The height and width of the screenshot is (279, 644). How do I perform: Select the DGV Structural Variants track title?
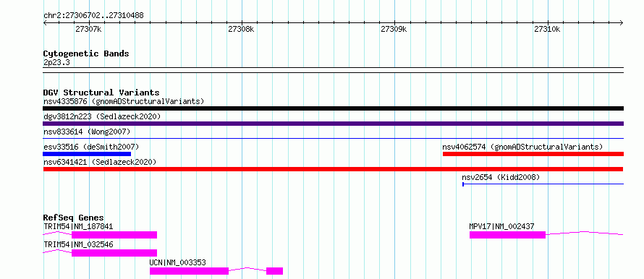tap(101, 93)
